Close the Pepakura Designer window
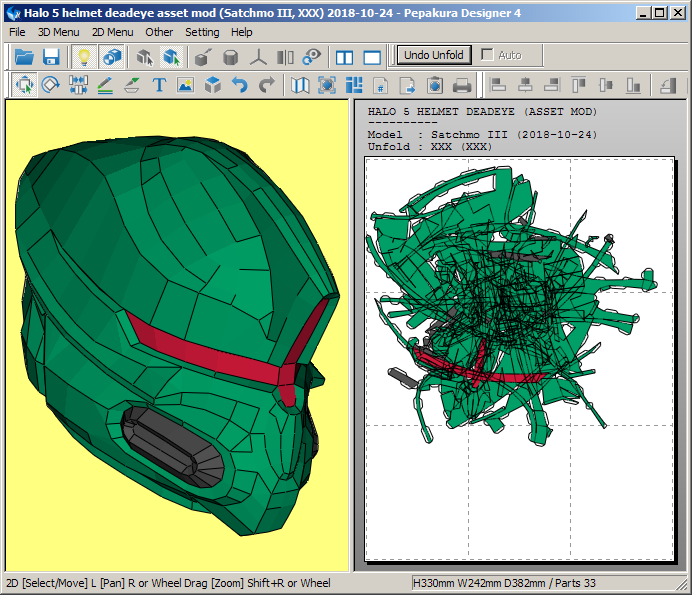The width and height of the screenshot is (692, 595). [677, 13]
